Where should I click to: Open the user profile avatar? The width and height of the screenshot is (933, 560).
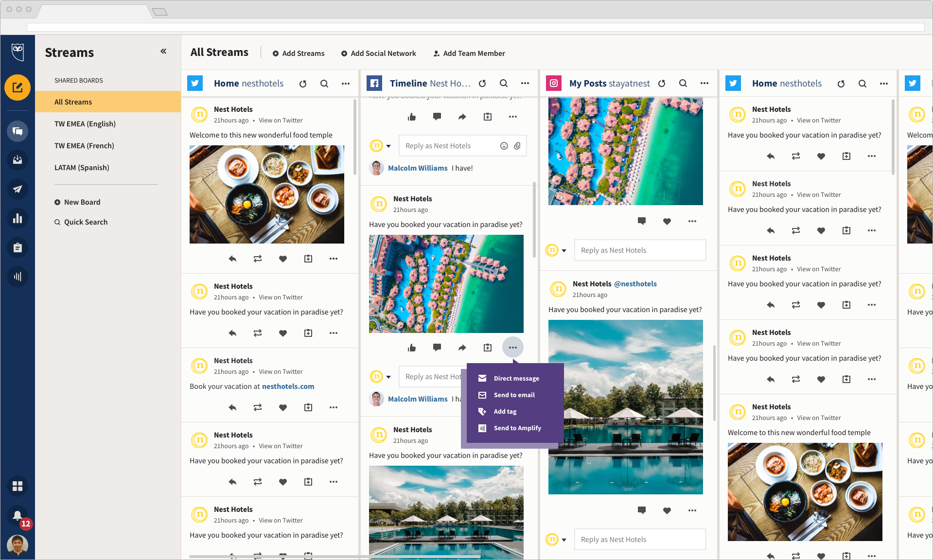(18, 545)
